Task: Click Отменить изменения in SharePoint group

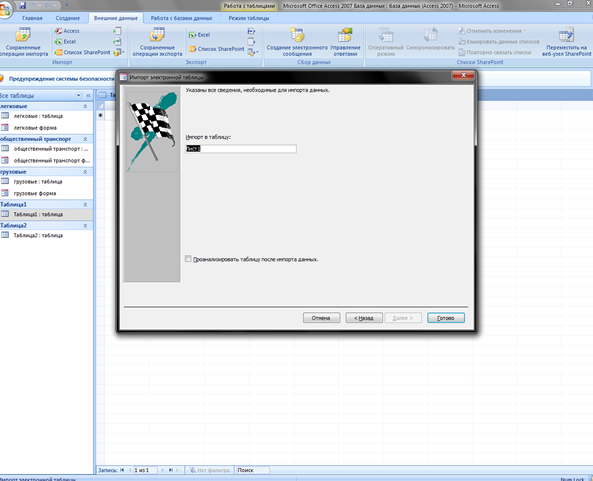Action: [x=492, y=31]
